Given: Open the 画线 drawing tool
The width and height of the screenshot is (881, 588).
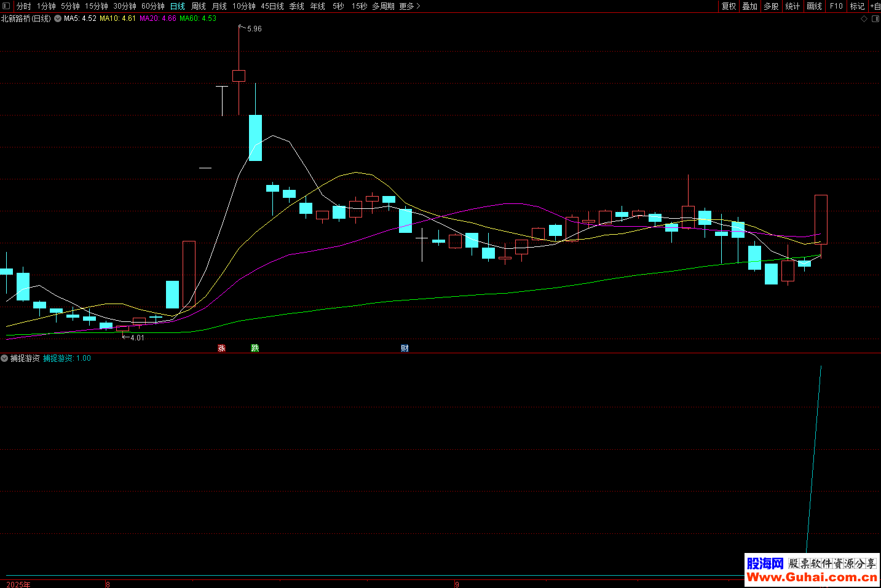Looking at the screenshot, I should click(814, 6).
